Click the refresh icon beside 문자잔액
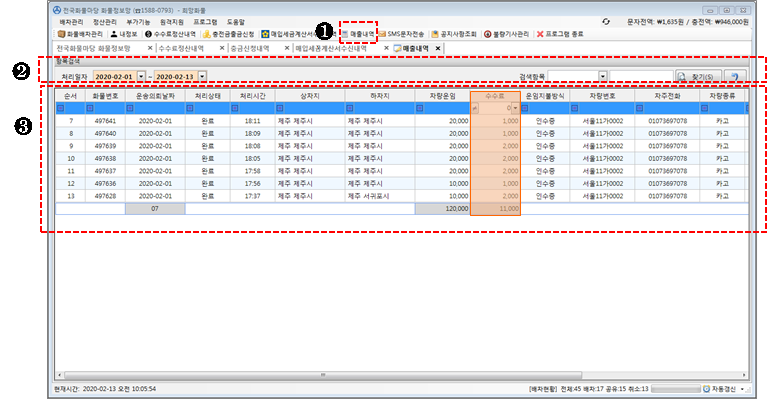This screenshot has height=399, width=767. coord(606,22)
